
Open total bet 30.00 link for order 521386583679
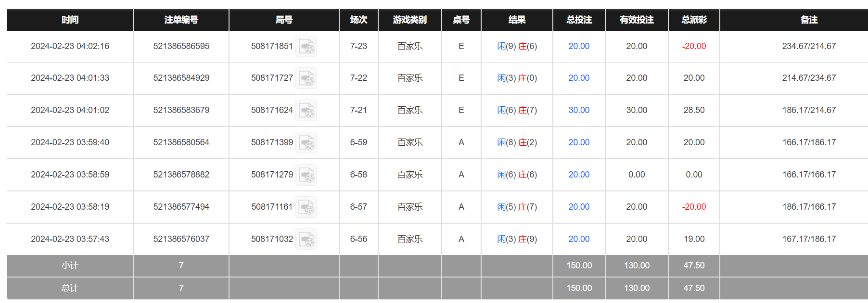[x=579, y=110]
